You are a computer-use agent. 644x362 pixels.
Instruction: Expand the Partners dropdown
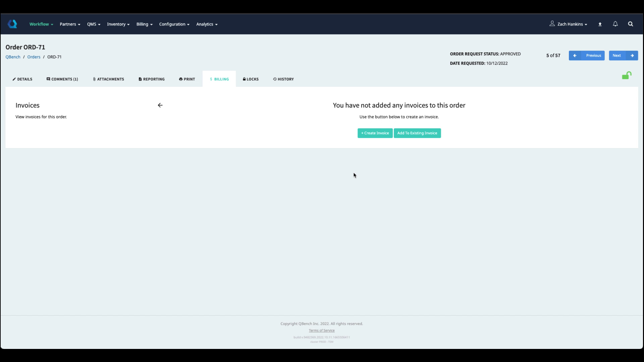pos(70,24)
